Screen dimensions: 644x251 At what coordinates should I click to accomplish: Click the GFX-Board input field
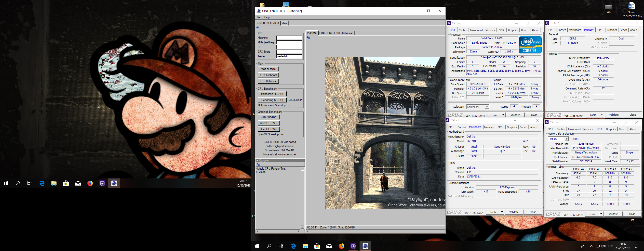tap(289, 52)
